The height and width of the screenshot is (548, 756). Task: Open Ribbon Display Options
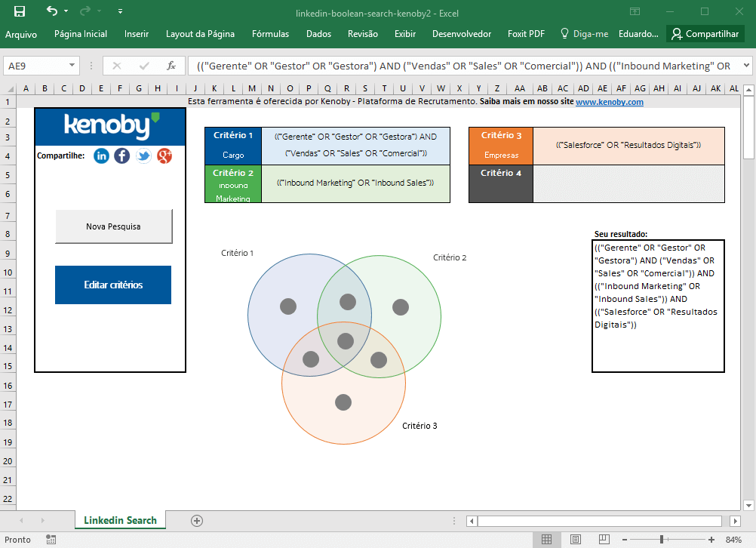click(635, 11)
